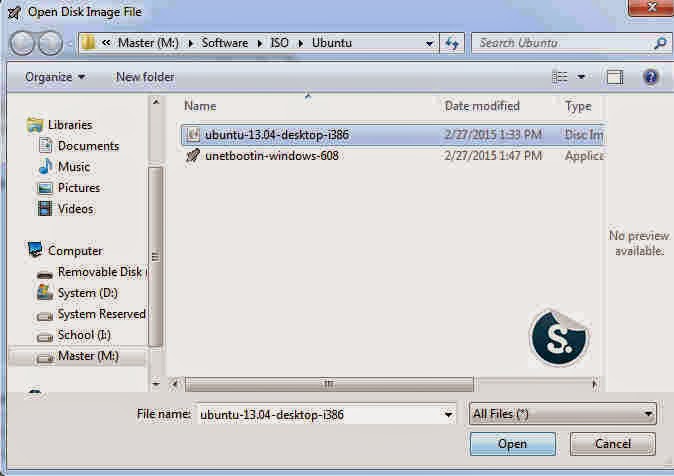Open the Organize menu
The image size is (674, 476).
55,77
